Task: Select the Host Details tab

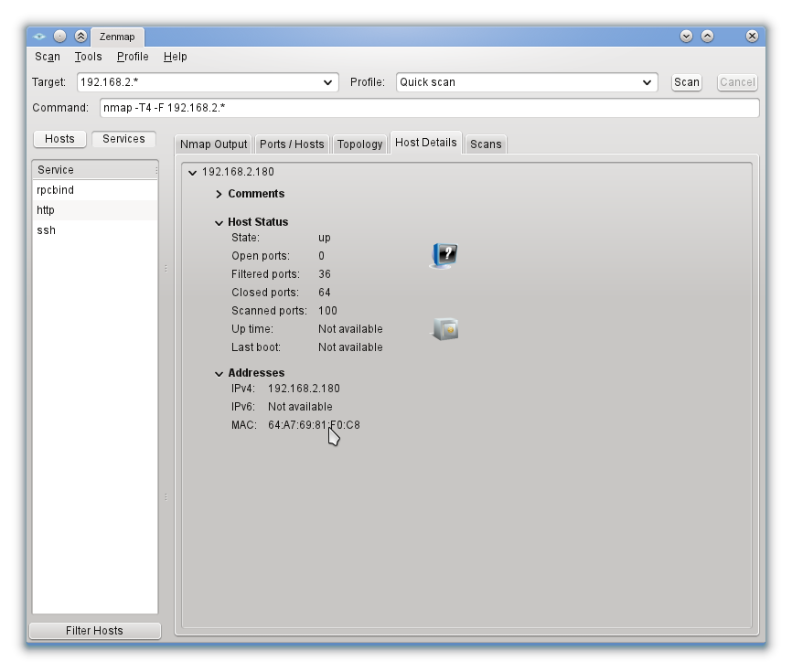Action: [x=426, y=143]
